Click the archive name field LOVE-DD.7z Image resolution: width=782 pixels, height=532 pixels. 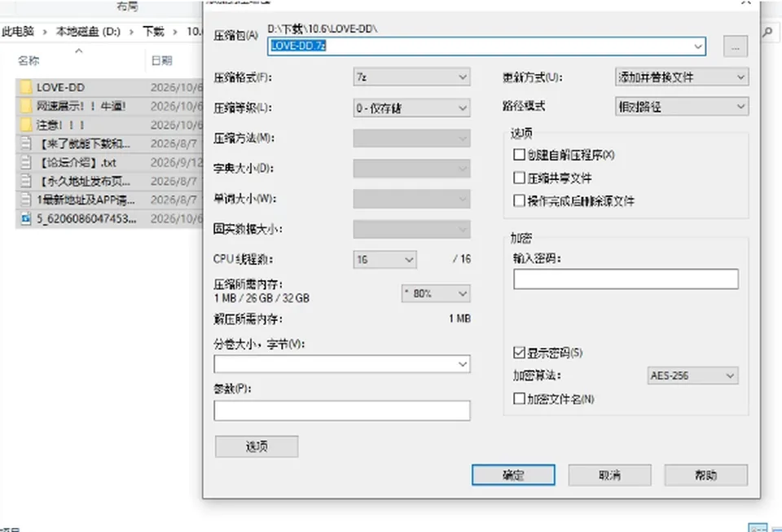(487, 46)
